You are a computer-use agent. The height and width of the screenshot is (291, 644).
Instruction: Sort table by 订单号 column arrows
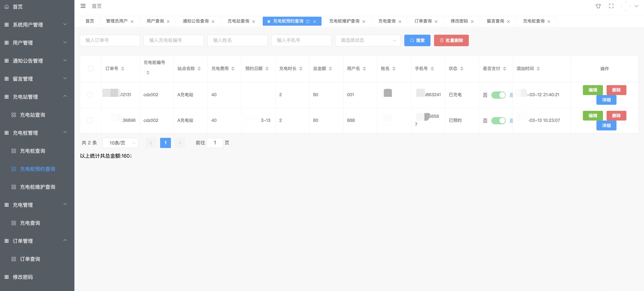122,69
